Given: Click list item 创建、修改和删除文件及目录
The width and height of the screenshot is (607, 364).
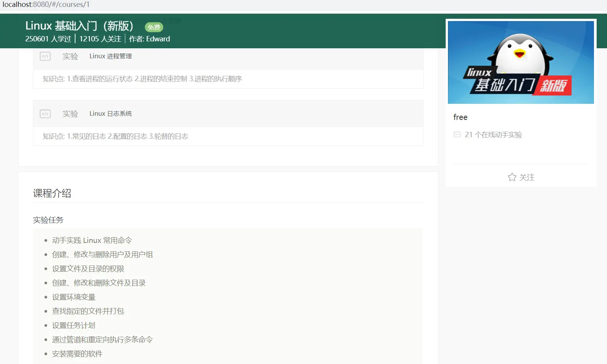Looking at the screenshot, I should point(99,283).
